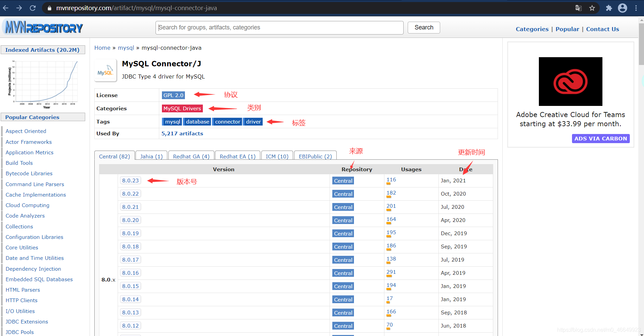Open Dependency Injection category

[x=33, y=269]
